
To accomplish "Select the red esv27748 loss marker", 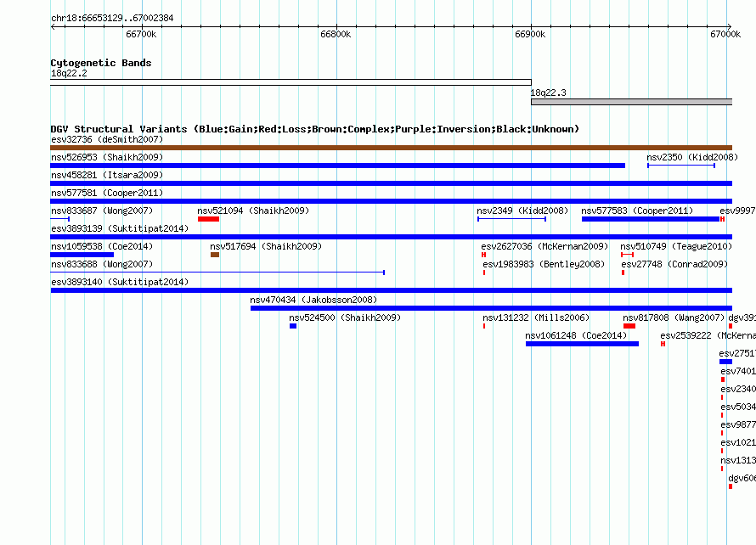I will pyautogui.click(x=623, y=272).
